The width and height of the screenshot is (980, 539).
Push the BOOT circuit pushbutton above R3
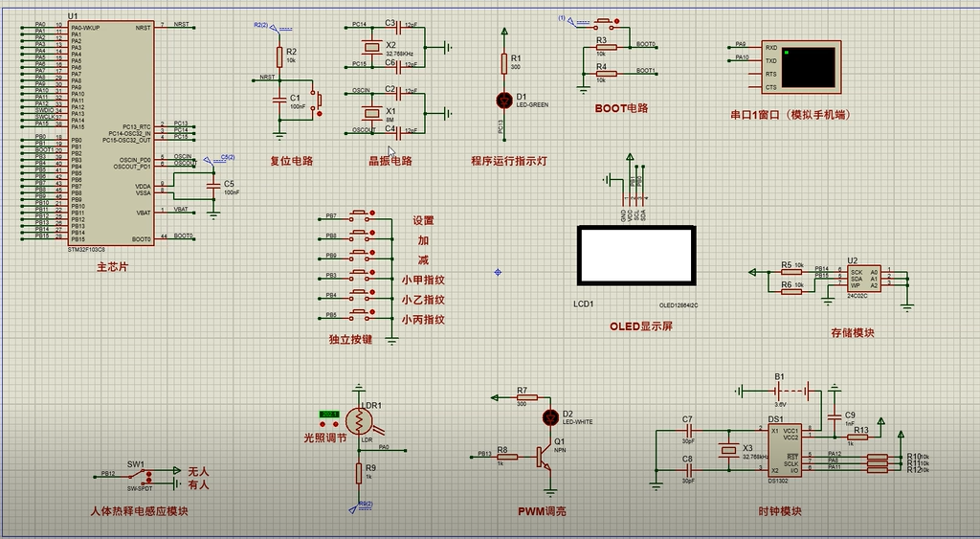pos(606,23)
